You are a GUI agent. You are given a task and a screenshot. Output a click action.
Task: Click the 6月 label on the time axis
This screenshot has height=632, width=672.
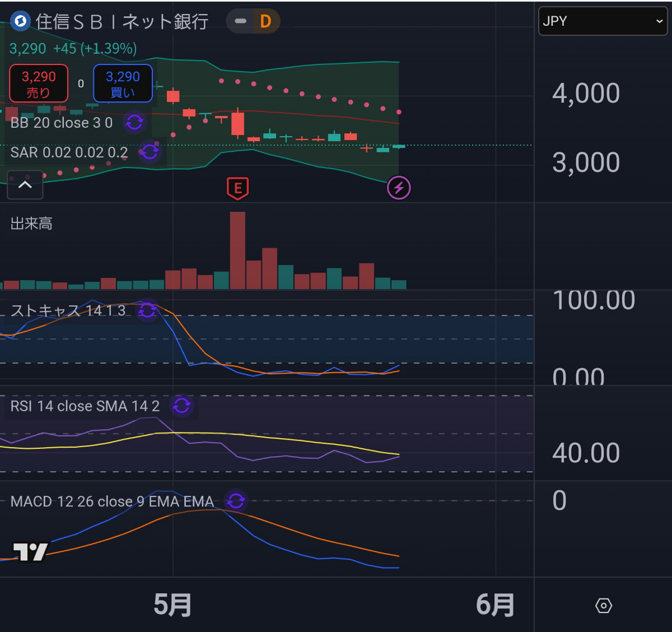tap(495, 605)
